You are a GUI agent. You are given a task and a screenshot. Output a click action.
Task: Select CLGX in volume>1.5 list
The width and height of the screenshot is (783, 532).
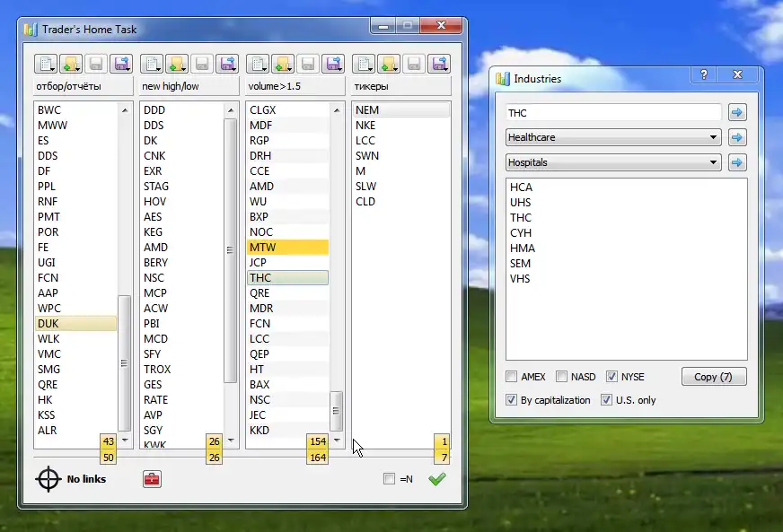[287, 109]
